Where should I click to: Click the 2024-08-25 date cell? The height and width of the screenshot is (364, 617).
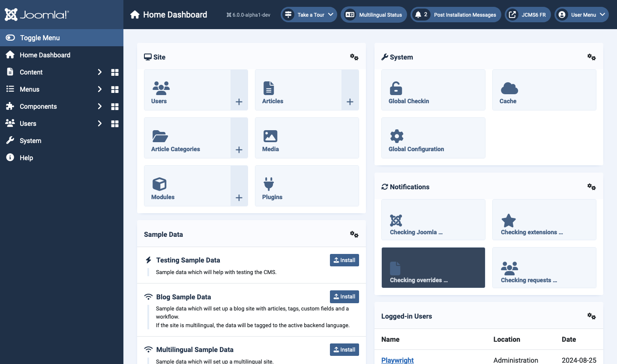(579, 360)
